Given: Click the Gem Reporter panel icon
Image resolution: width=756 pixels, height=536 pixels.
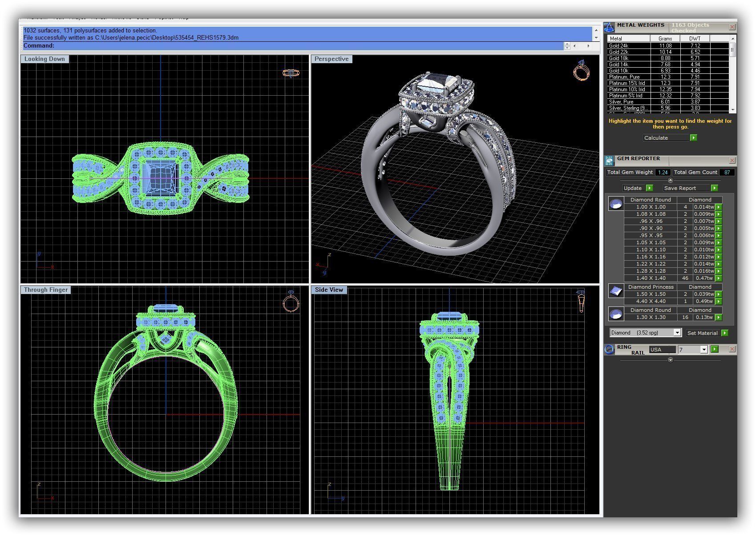Looking at the screenshot, I should click(x=609, y=161).
